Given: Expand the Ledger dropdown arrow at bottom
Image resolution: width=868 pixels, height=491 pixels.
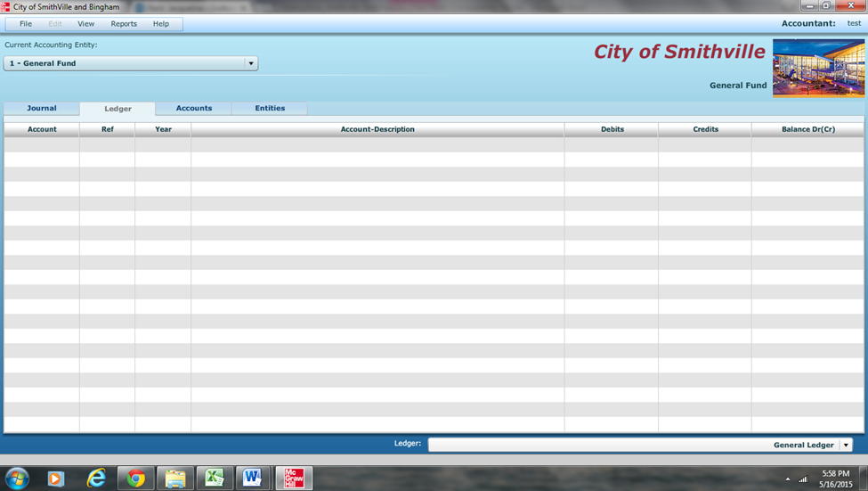Looking at the screenshot, I should coord(846,445).
